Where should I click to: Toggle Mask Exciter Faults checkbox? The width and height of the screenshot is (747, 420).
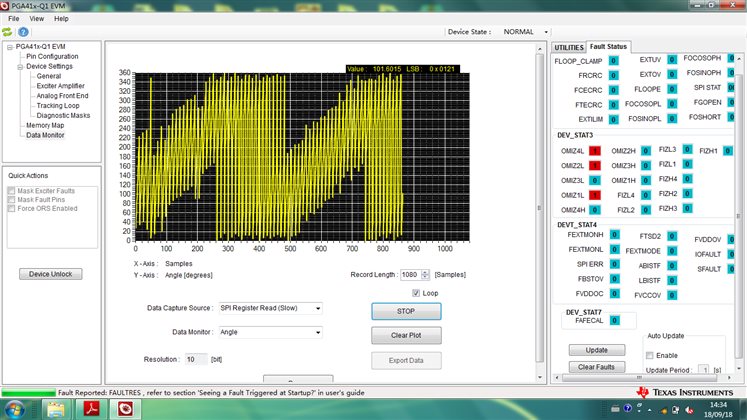[11, 191]
